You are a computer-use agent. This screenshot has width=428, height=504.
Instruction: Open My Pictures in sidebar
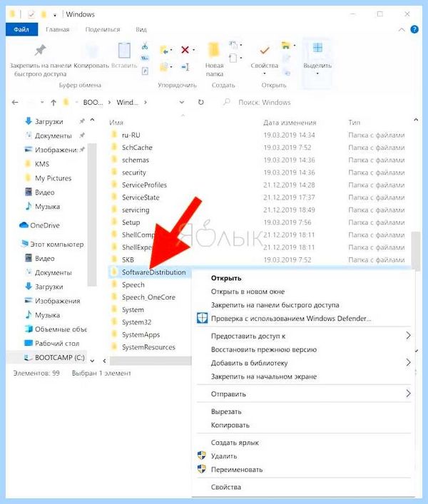click(48, 178)
